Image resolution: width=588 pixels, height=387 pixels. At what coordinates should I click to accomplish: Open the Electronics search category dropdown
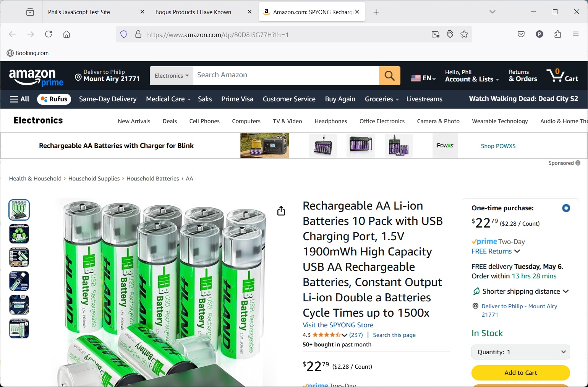click(172, 76)
